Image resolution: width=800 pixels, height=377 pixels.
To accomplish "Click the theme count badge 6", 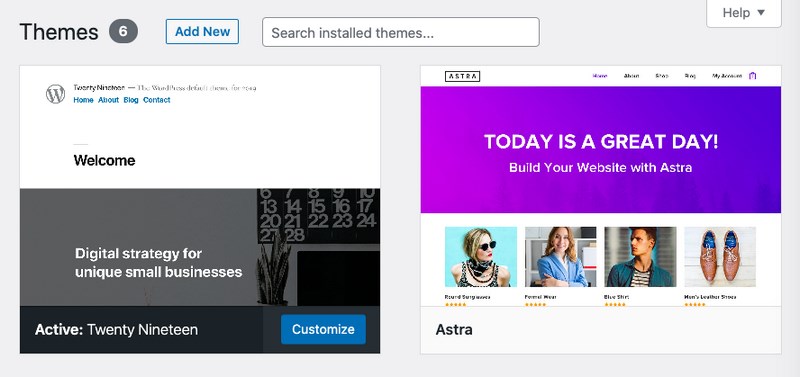I will click(x=123, y=32).
